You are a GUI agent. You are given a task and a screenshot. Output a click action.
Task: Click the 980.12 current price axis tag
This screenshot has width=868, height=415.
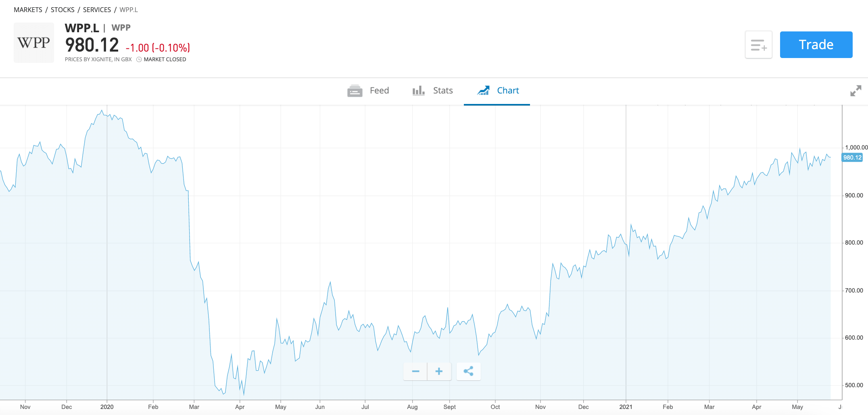coord(852,158)
